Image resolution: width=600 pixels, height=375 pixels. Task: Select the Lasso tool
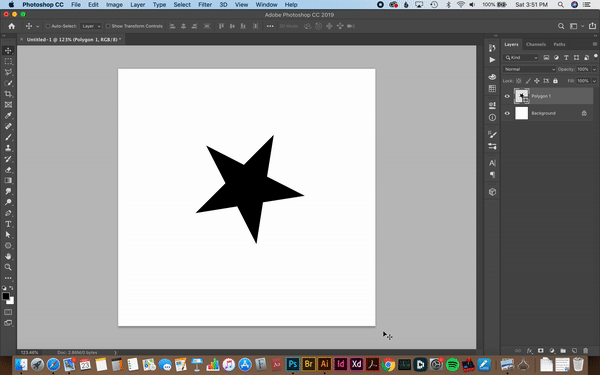tap(8, 72)
